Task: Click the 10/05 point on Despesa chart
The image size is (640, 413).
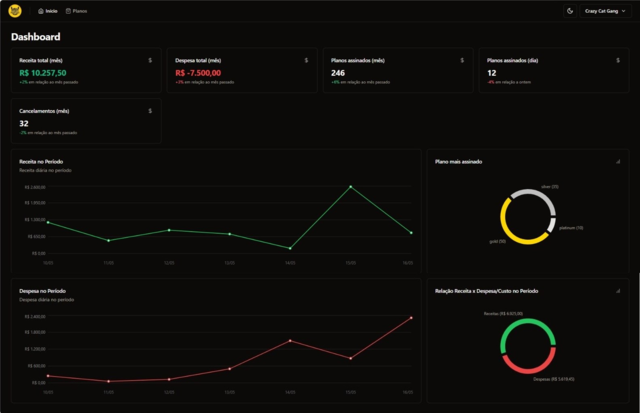Action: 48,376
